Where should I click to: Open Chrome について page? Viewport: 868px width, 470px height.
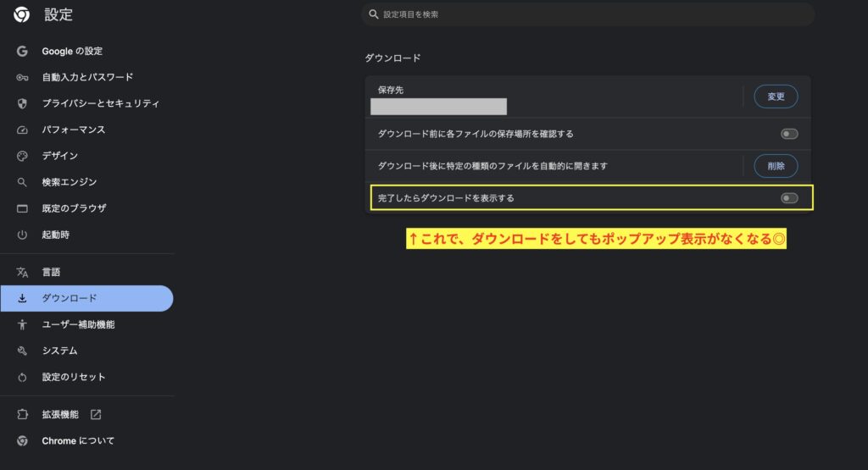point(78,441)
